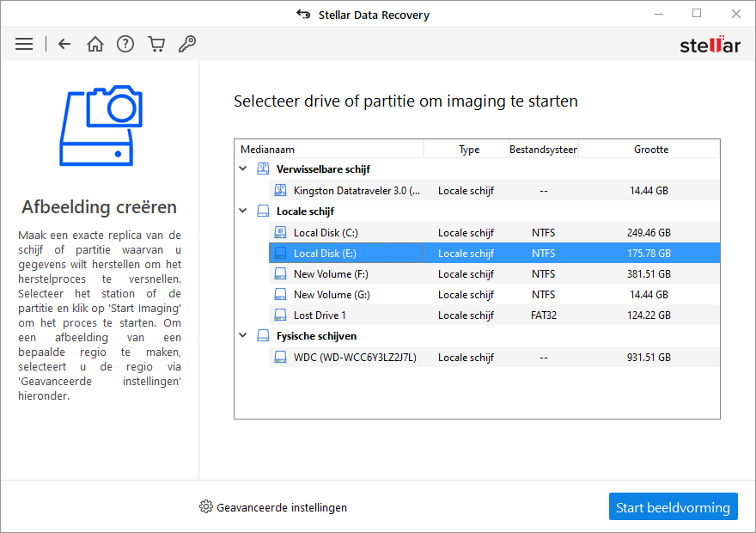Open the help question mark icon
The width and height of the screenshot is (756, 533).
point(125,44)
